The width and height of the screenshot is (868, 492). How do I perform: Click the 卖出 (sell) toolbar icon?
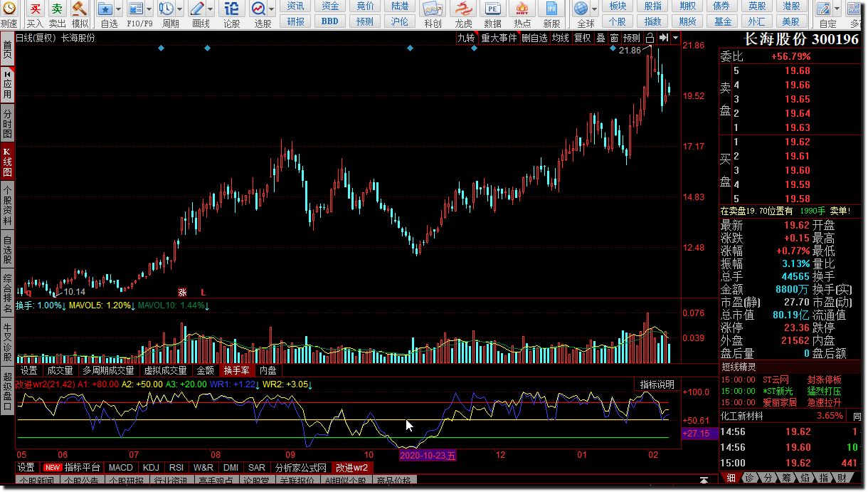58,9
